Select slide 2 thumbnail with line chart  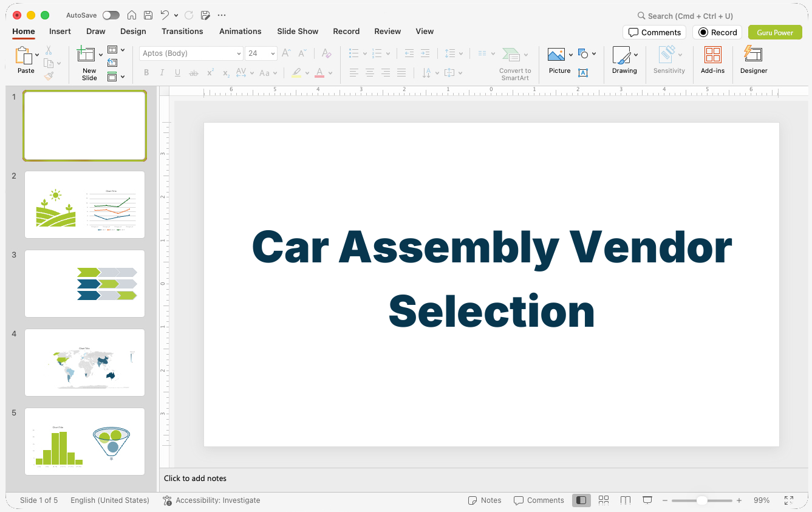coord(84,205)
